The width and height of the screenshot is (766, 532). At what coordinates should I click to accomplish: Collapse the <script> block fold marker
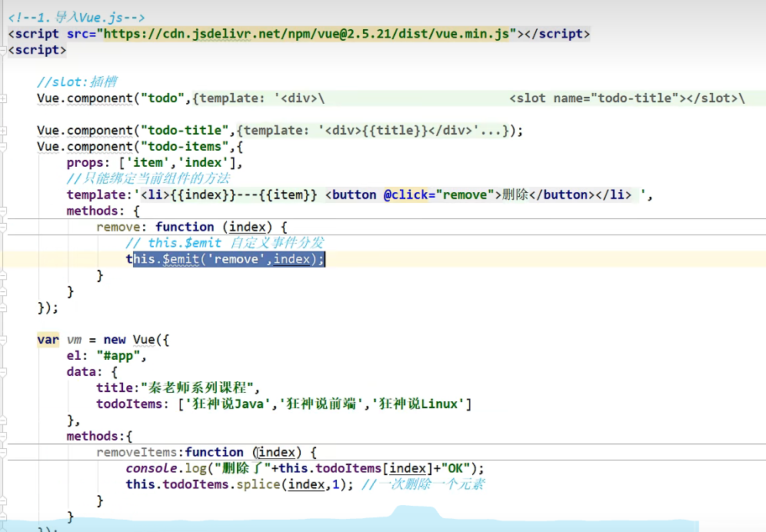(3, 50)
